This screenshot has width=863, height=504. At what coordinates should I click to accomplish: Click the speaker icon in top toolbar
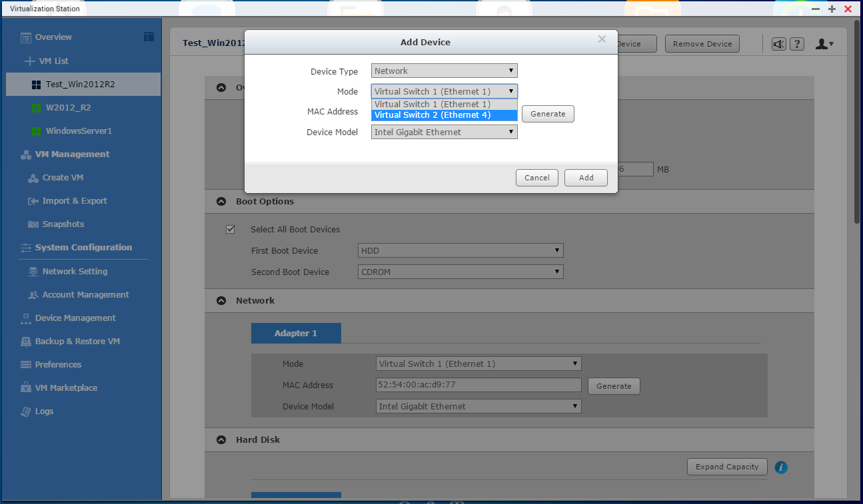[x=778, y=44]
